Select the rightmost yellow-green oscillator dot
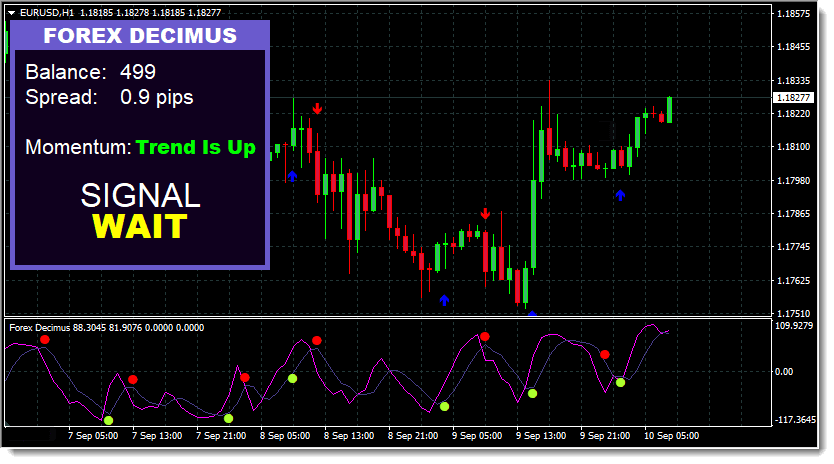This screenshot has width=834, height=464. click(621, 382)
